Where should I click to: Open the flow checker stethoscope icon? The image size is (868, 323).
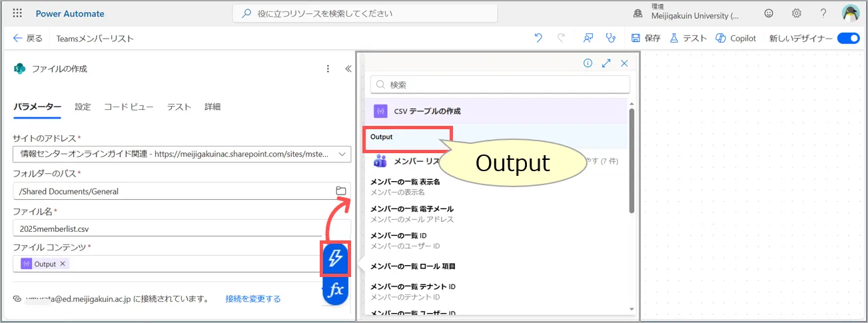[610, 39]
